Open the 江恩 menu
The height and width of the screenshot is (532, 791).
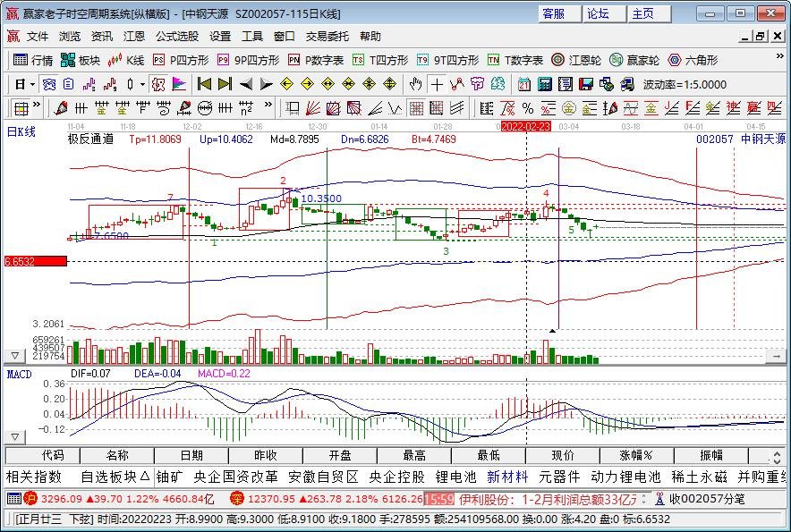pos(133,37)
